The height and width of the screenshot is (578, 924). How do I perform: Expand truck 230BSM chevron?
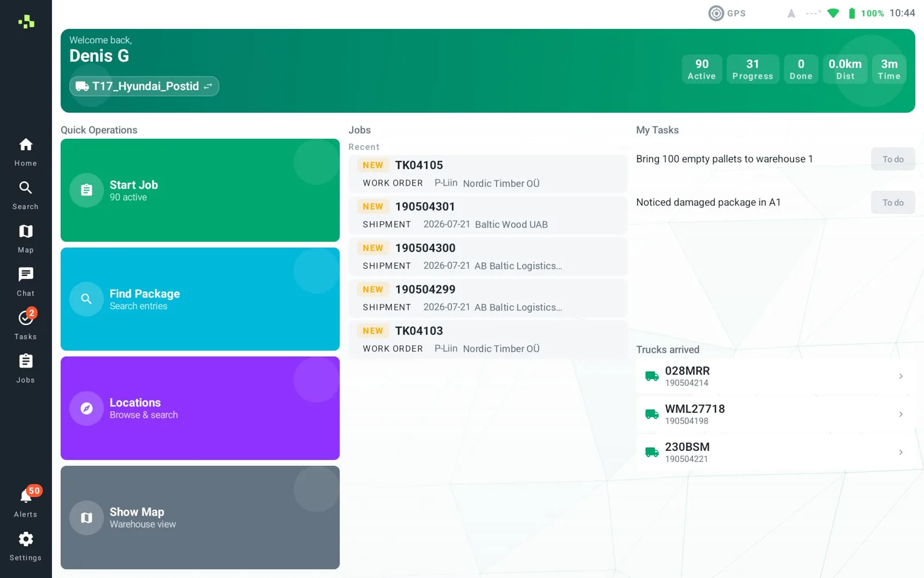(x=901, y=453)
